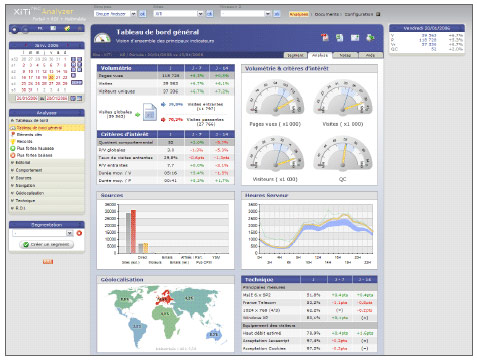The height and width of the screenshot is (362, 477).
Task: Click Australia region on world map
Action: pyautogui.click(x=213, y=334)
